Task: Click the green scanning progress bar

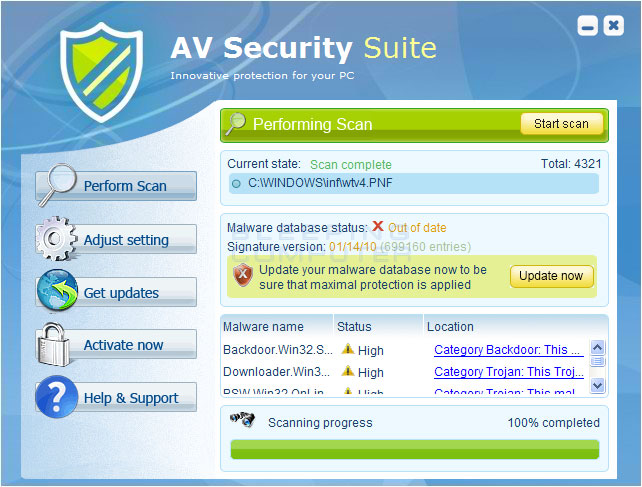Action: coord(414,449)
